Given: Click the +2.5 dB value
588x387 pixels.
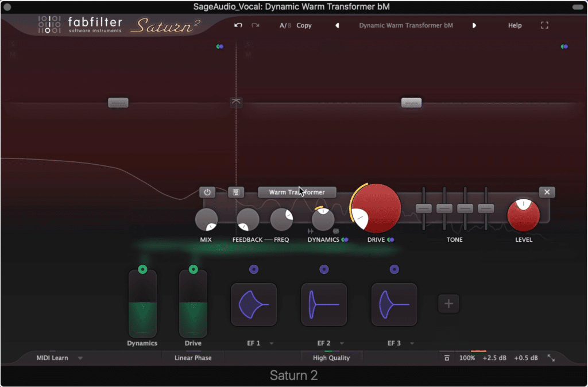Looking at the screenshot, I should pos(494,358).
